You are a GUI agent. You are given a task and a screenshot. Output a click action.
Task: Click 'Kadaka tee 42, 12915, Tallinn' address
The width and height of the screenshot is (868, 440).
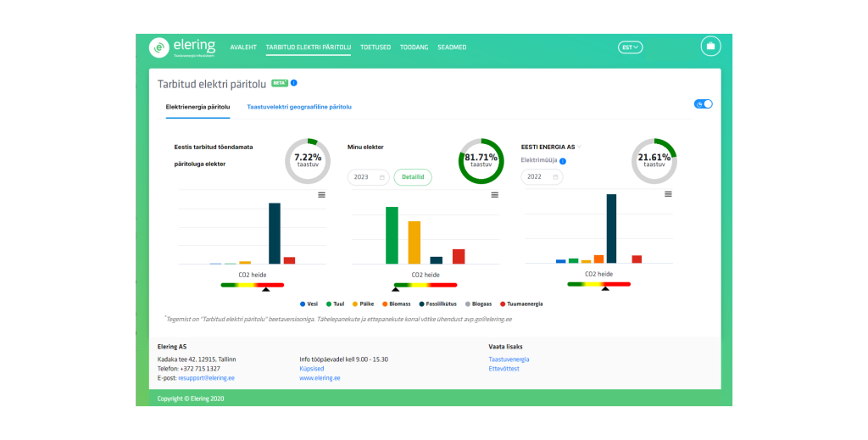pyautogui.click(x=197, y=359)
